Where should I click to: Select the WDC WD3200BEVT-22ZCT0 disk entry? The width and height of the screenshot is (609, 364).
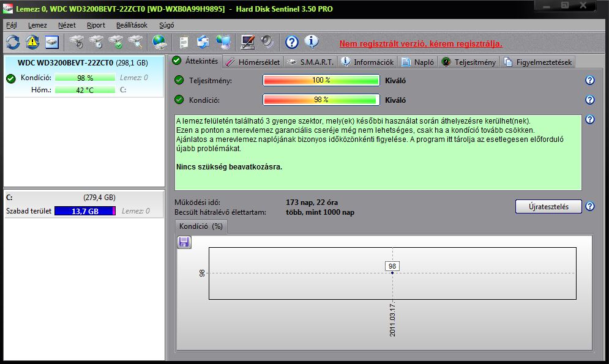(x=83, y=76)
